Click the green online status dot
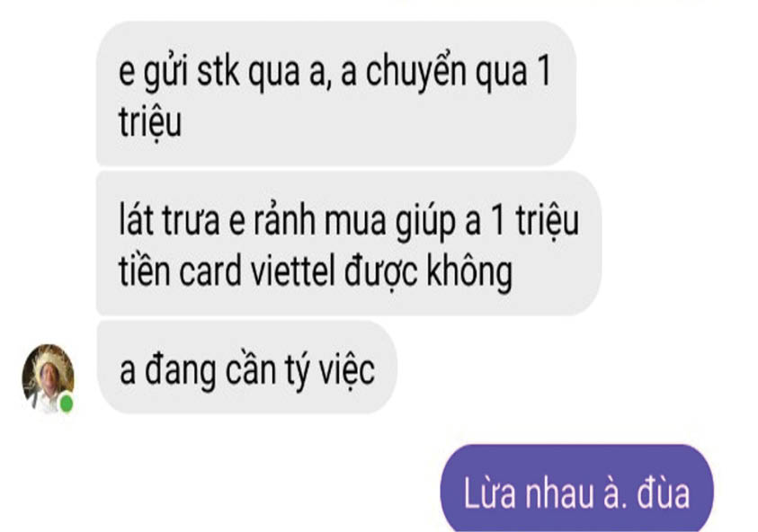The height and width of the screenshot is (532, 758). (67, 403)
